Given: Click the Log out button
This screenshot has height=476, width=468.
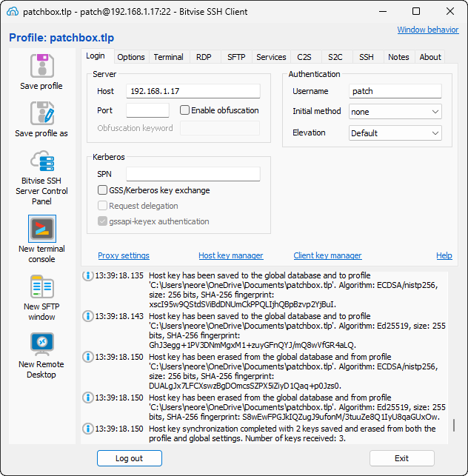Looking at the screenshot, I should coord(130,458).
